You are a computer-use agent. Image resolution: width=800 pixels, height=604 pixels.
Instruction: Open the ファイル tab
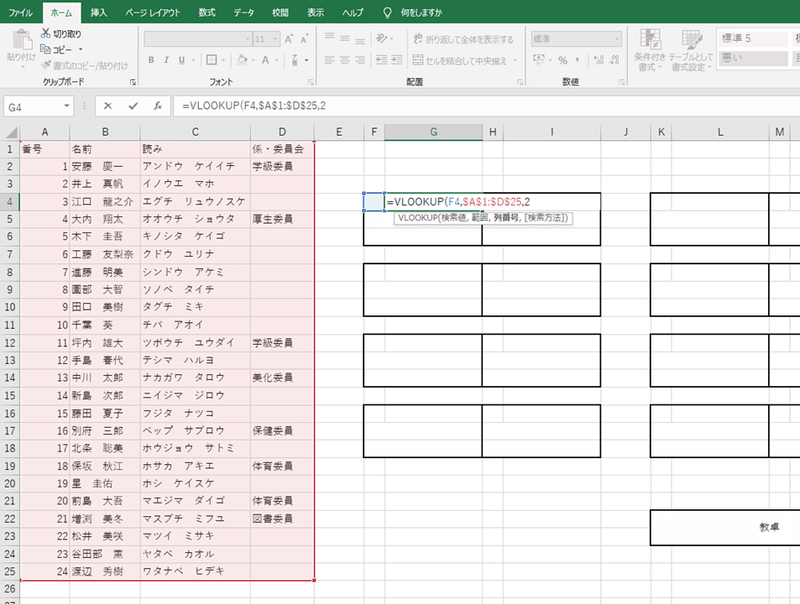click(x=20, y=12)
